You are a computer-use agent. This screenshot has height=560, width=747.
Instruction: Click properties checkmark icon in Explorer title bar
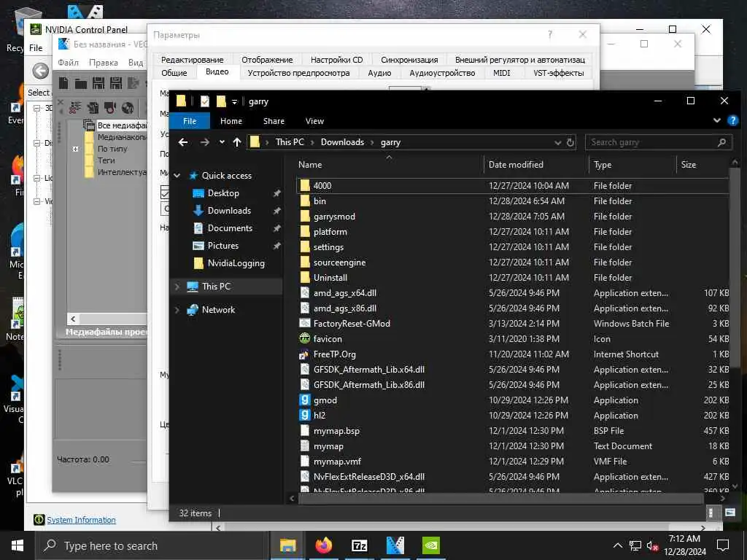coord(205,101)
